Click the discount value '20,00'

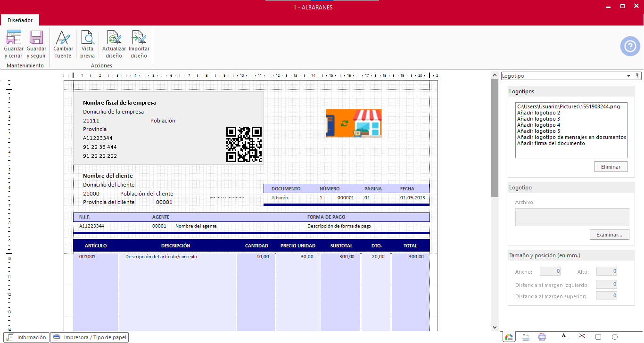click(x=378, y=257)
